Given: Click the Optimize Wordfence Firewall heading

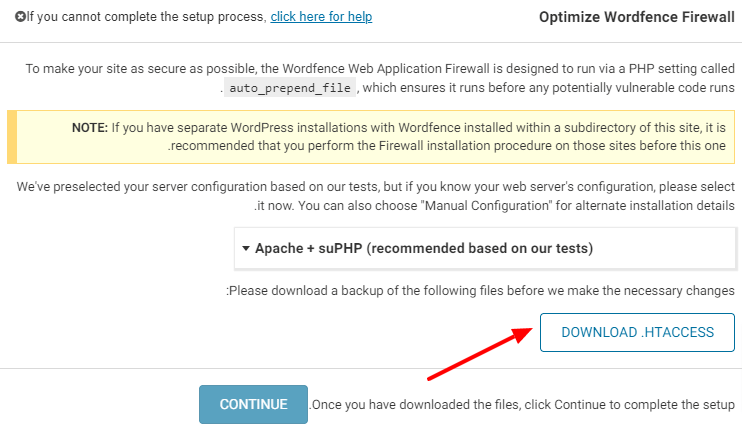Looking at the screenshot, I should [x=637, y=17].
